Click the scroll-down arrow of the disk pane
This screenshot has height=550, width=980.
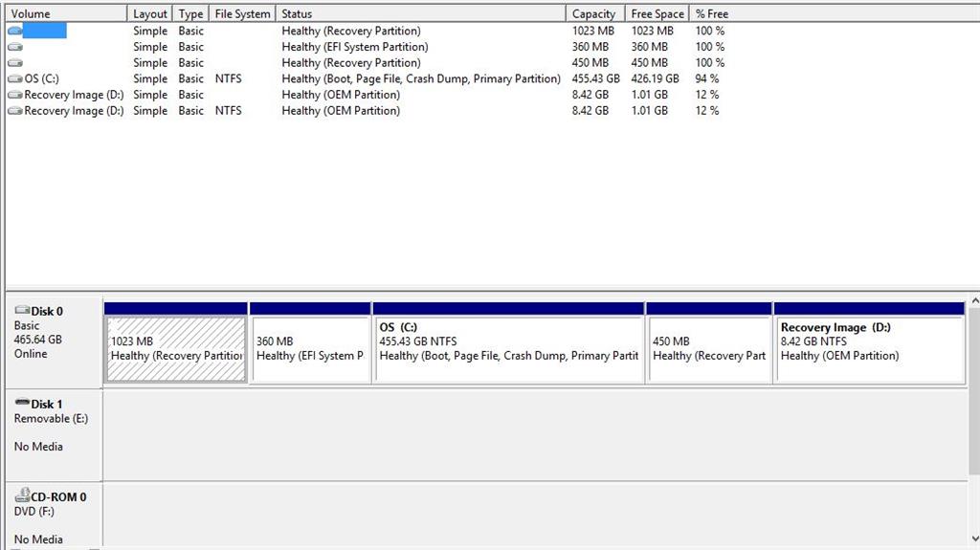coord(974,539)
